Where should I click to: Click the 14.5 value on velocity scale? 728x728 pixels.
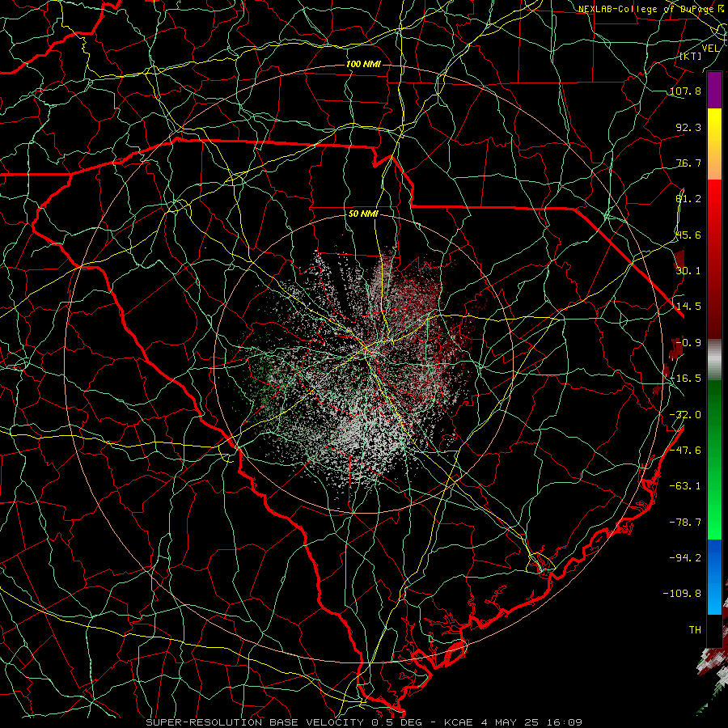tap(688, 307)
